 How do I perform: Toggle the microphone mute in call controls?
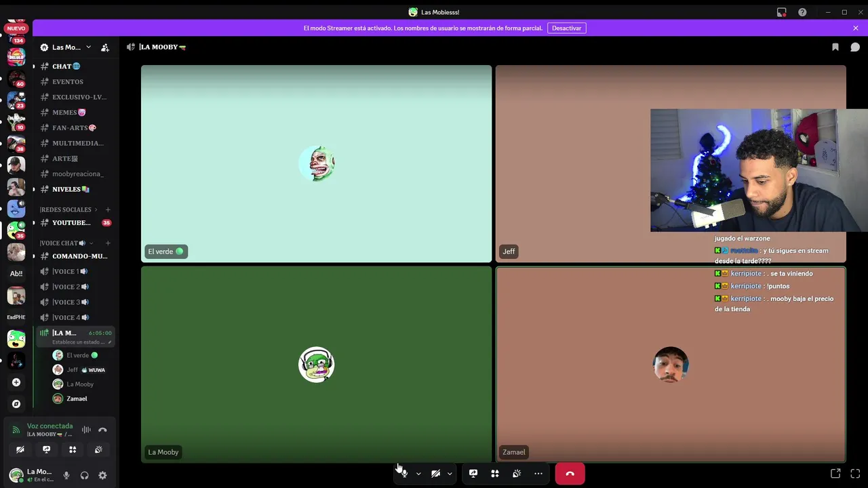404,474
